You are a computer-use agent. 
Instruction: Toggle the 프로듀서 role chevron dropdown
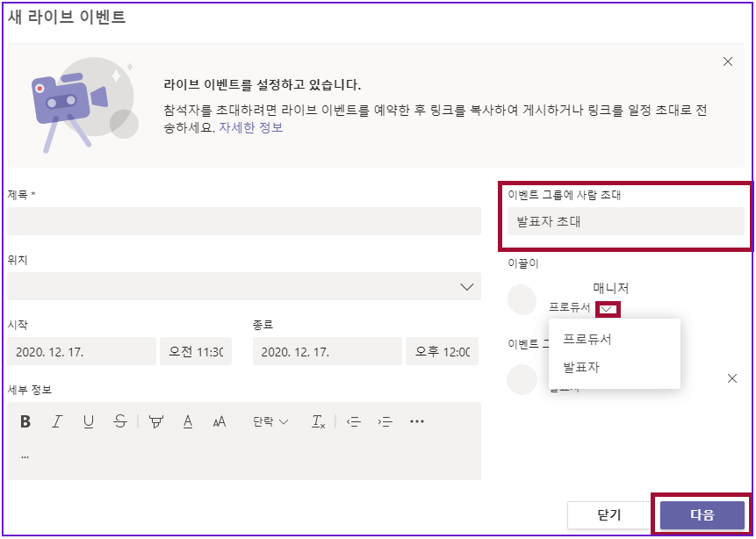pyautogui.click(x=608, y=308)
